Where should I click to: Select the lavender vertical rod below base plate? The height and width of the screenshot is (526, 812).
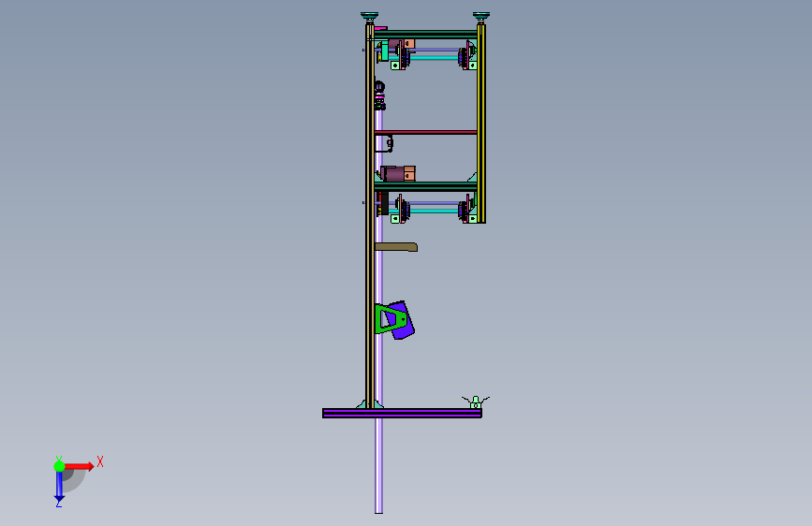[378, 465]
